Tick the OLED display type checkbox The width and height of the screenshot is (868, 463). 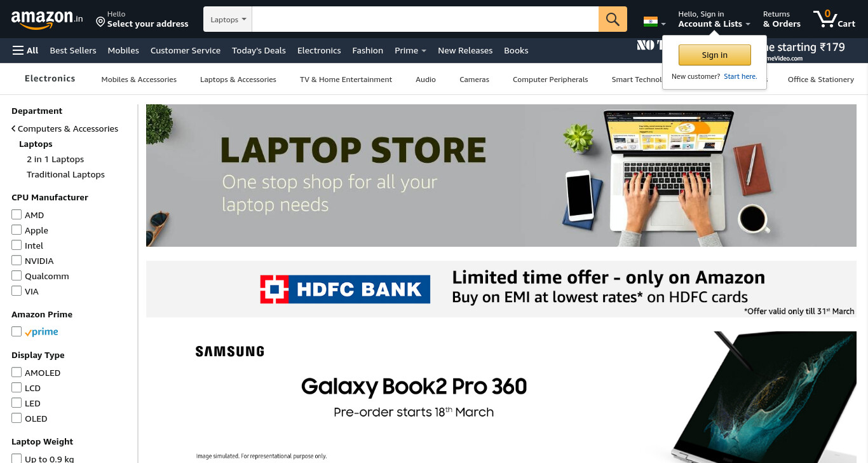(17, 418)
